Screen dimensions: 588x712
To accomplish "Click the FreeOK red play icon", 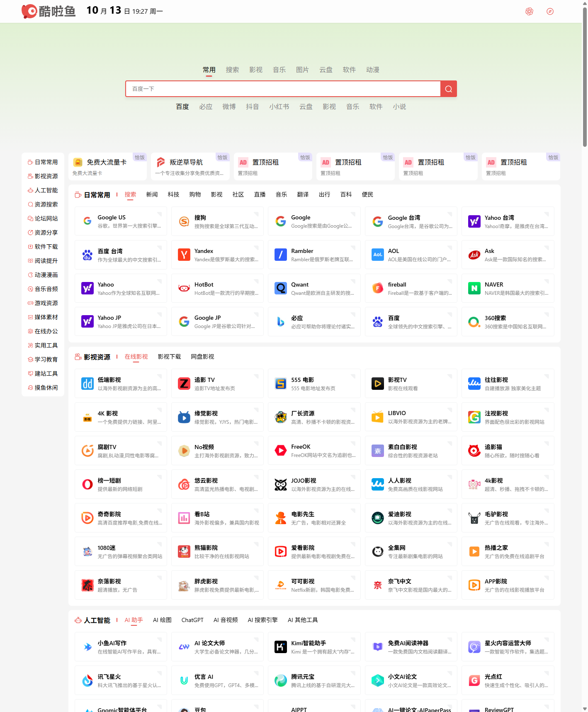I will [x=281, y=450].
